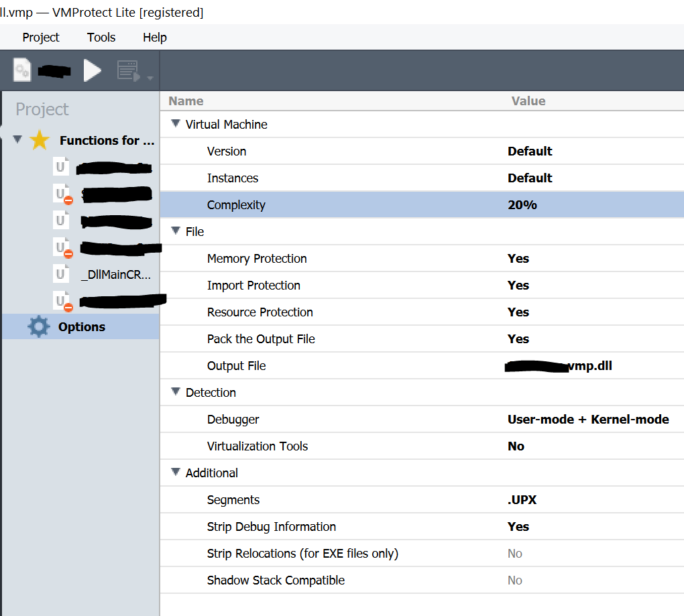Select Strip Relocations (for EXE files only)
This screenshot has height=616, width=684.
[302, 554]
